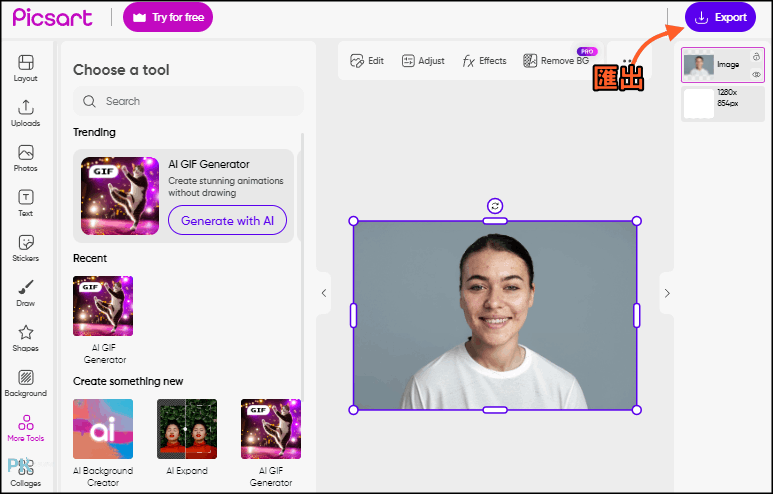Select the Draw tool
This screenshot has width=773, height=494.
26,293
